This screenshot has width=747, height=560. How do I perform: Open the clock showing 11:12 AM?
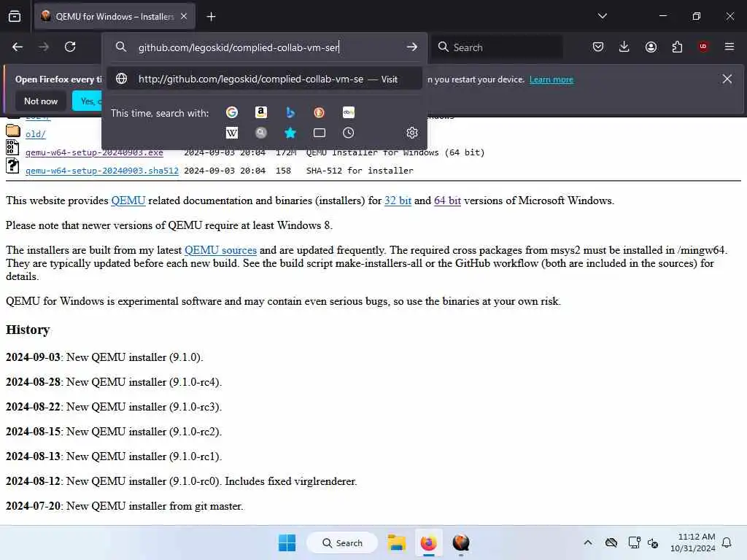click(693, 542)
